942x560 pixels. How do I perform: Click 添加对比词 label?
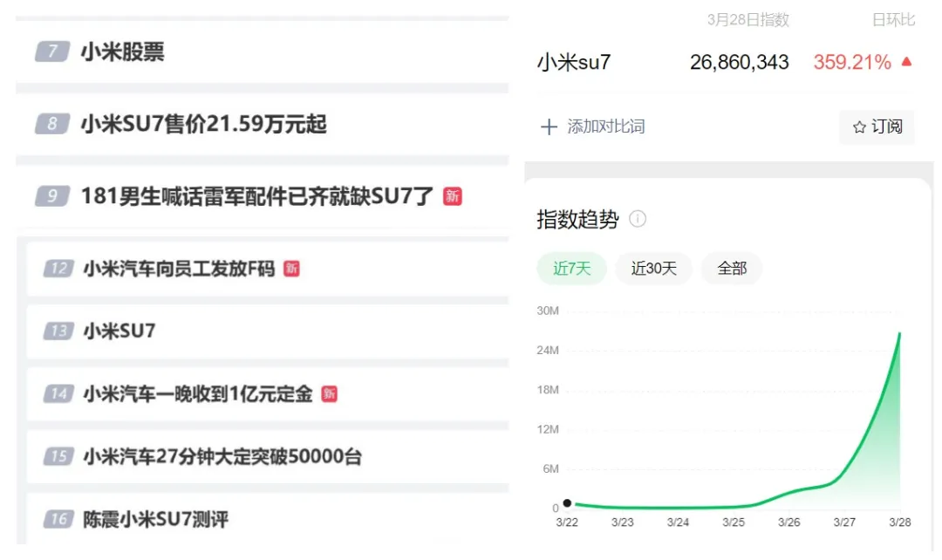606,126
